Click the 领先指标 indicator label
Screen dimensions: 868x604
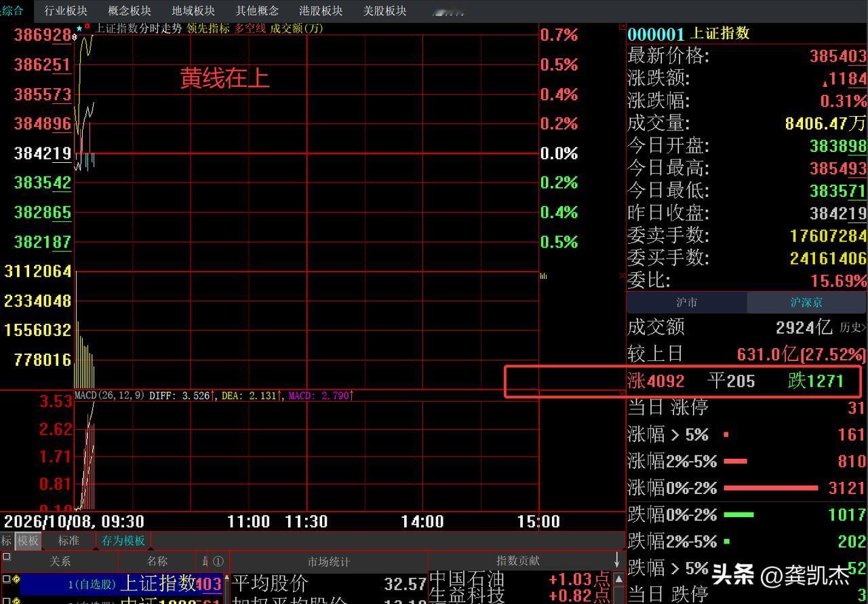pos(208,29)
